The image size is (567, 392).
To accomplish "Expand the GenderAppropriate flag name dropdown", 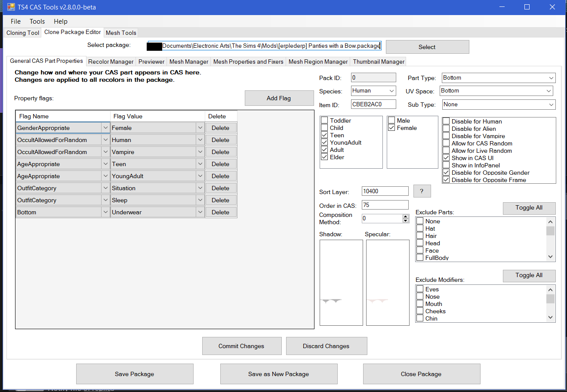I will tap(105, 128).
